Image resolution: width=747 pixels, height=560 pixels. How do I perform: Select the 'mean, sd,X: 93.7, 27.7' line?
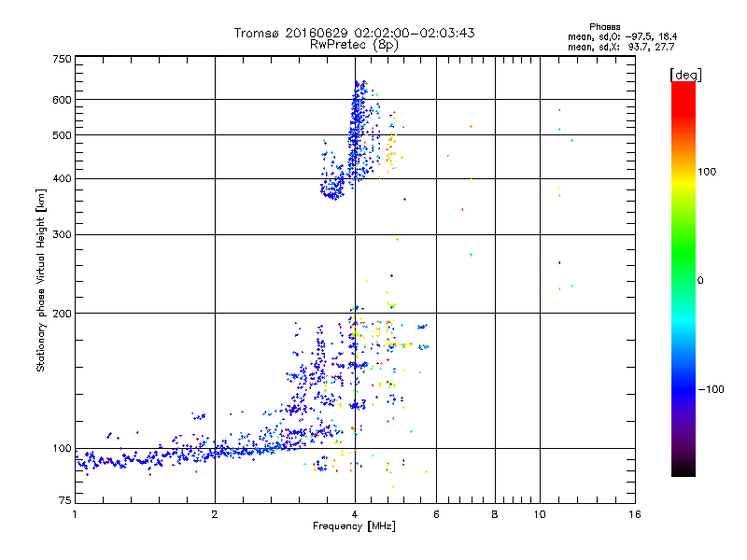click(621, 47)
